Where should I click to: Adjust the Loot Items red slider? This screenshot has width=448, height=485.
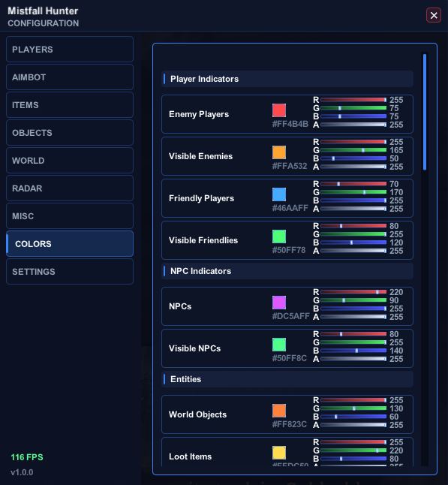353,442
